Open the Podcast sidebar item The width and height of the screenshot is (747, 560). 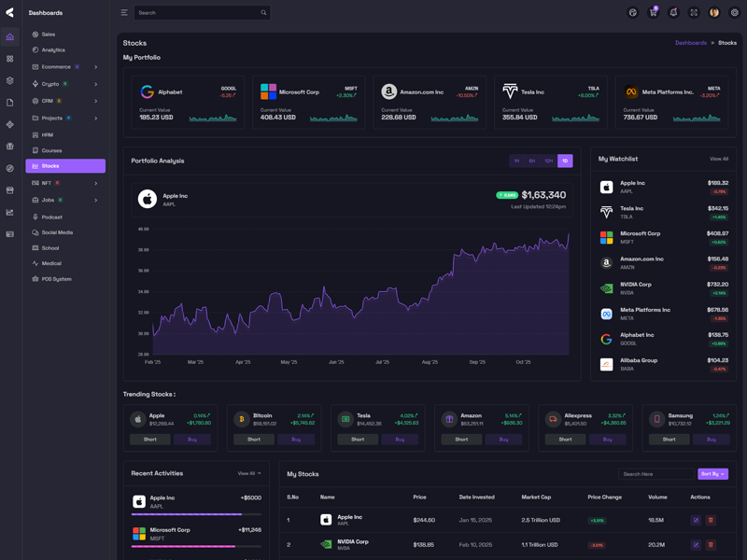tap(51, 217)
